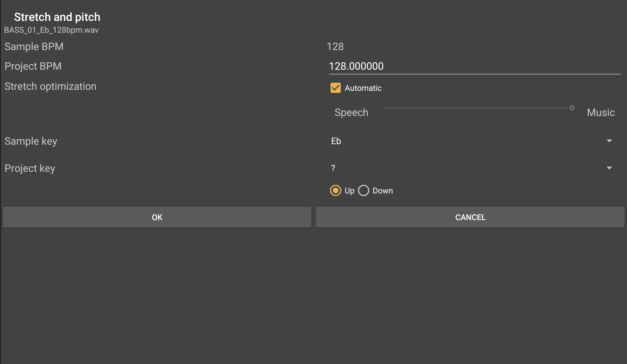This screenshot has width=627, height=364.
Task: Click the Sample key label text
Action: click(x=31, y=141)
